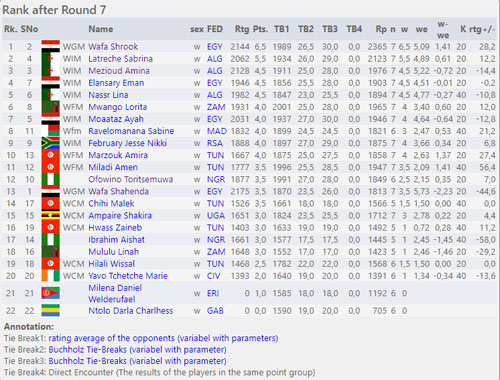
Task: Open the Tie Break1 rating average link
Action: pyautogui.click(x=163, y=338)
